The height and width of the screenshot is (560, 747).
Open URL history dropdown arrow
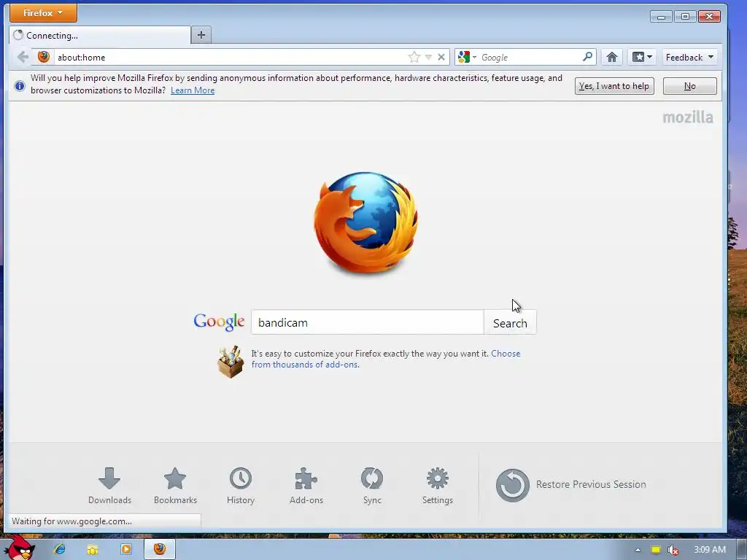[x=428, y=57]
